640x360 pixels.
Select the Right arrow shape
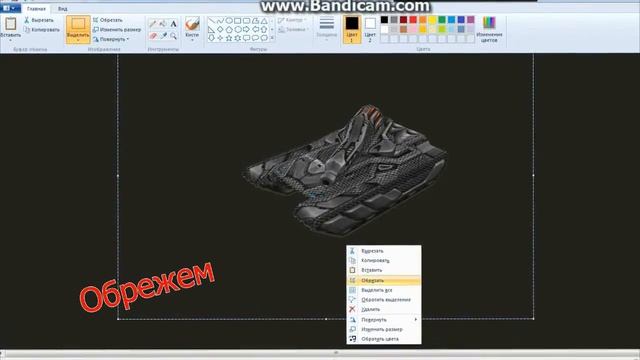tap(247, 29)
